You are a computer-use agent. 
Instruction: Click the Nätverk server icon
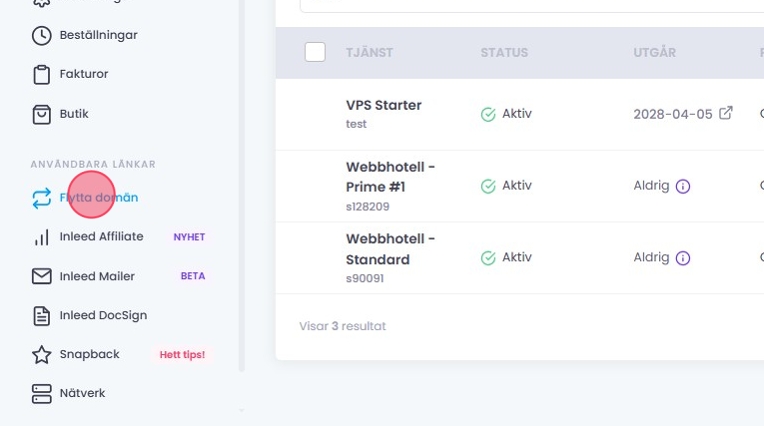pos(41,393)
